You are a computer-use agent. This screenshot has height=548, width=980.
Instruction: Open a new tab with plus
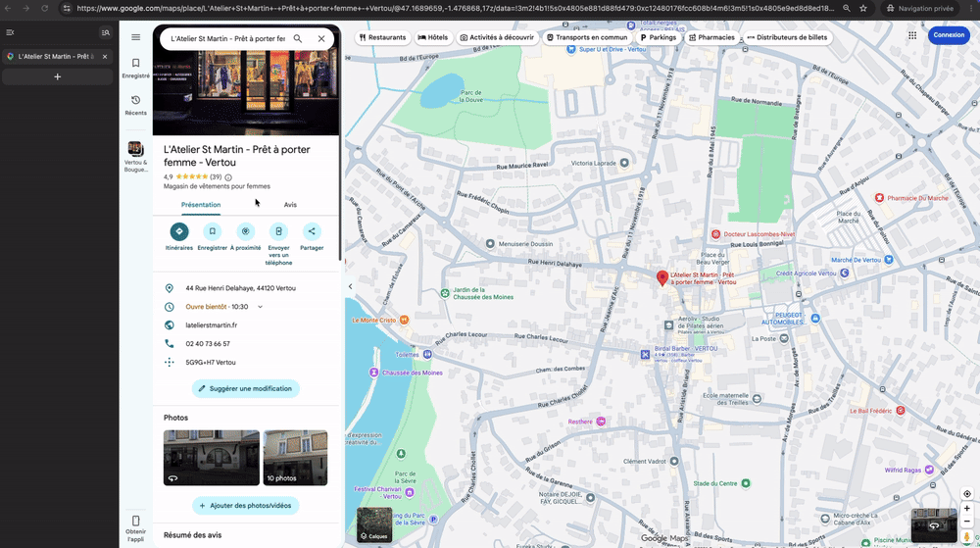(x=58, y=76)
